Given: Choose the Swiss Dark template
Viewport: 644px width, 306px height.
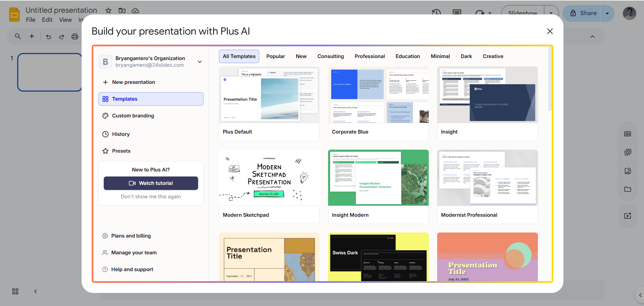Looking at the screenshot, I should click(378, 257).
